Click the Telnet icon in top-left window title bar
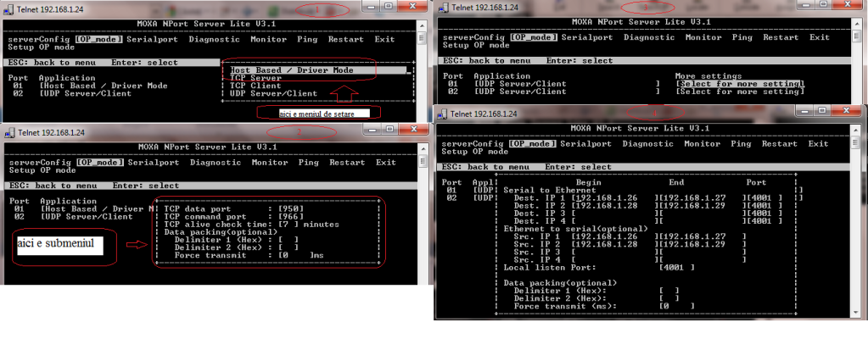 8,7
